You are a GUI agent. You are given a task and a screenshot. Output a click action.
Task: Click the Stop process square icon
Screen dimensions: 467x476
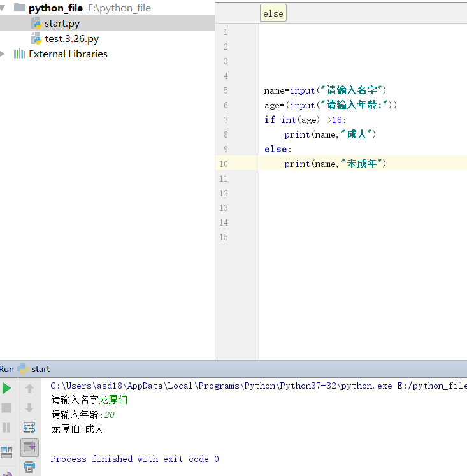pos(6,408)
